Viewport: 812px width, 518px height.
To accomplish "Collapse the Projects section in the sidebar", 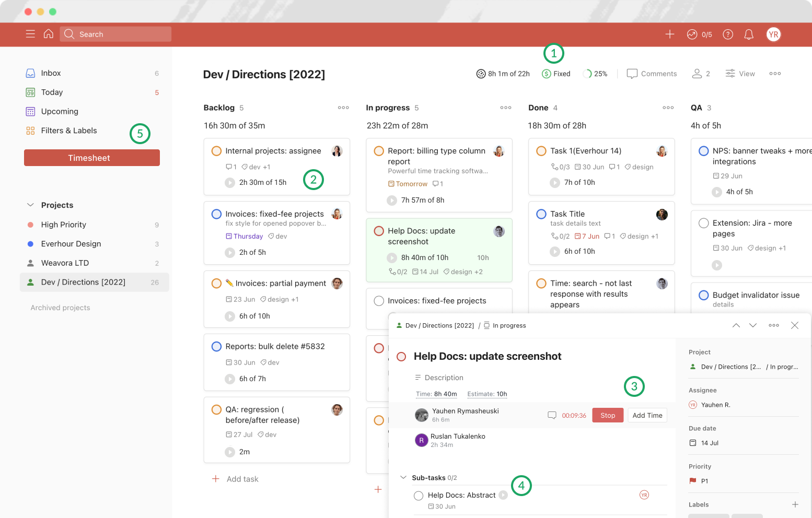I will pos(29,205).
